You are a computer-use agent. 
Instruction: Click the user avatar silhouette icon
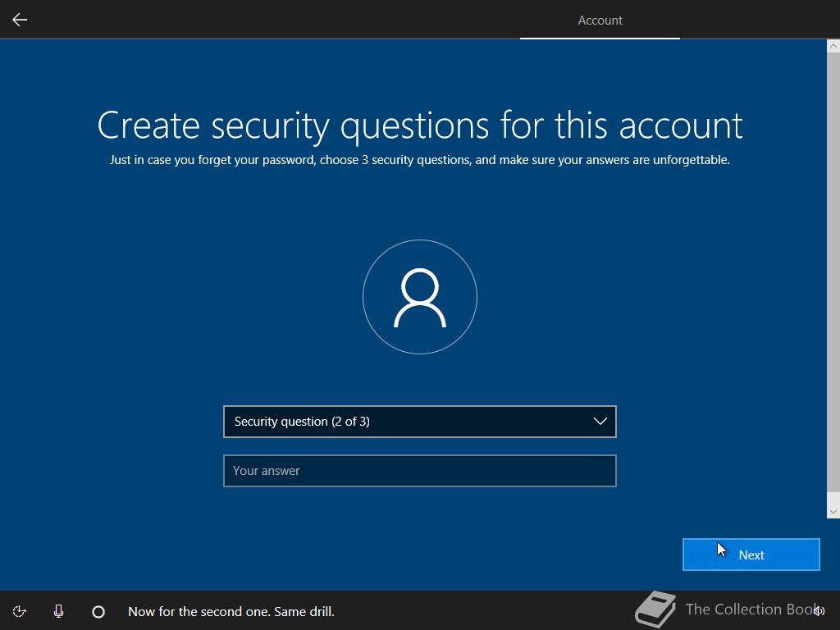coord(419,297)
